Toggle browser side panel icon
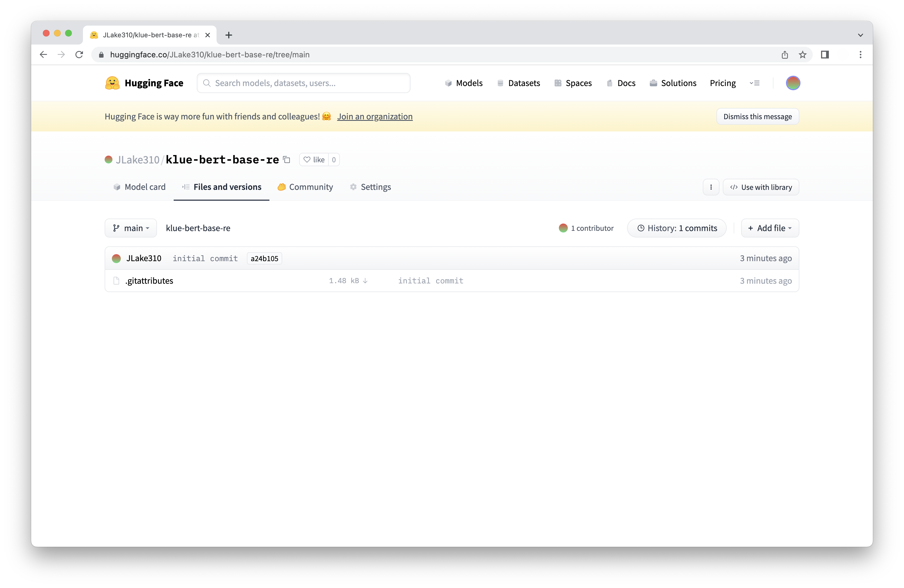This screenshot has width=904, height=588. coord(825,55)
